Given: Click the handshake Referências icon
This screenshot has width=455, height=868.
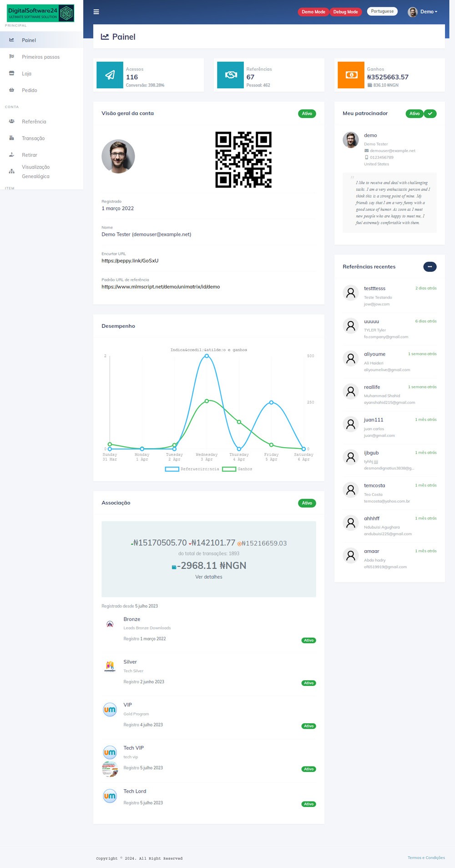Looking at the screenshot, I should pyautogui.click(x=231, y=75).
